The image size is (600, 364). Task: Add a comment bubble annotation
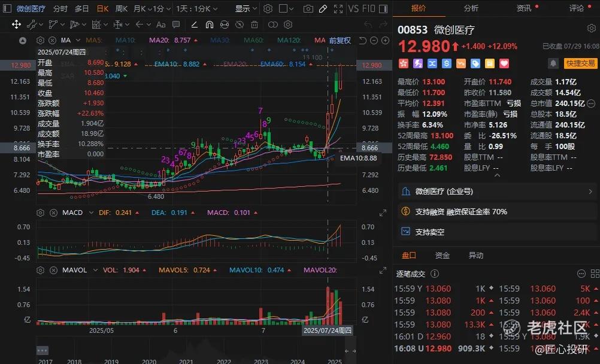click(176, 25)
